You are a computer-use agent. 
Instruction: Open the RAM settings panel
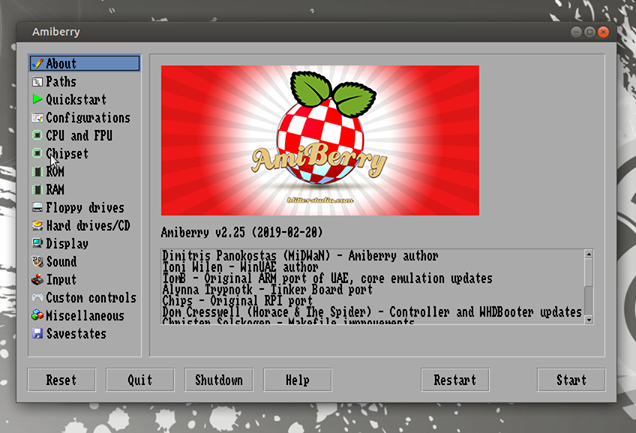(55, 189)
